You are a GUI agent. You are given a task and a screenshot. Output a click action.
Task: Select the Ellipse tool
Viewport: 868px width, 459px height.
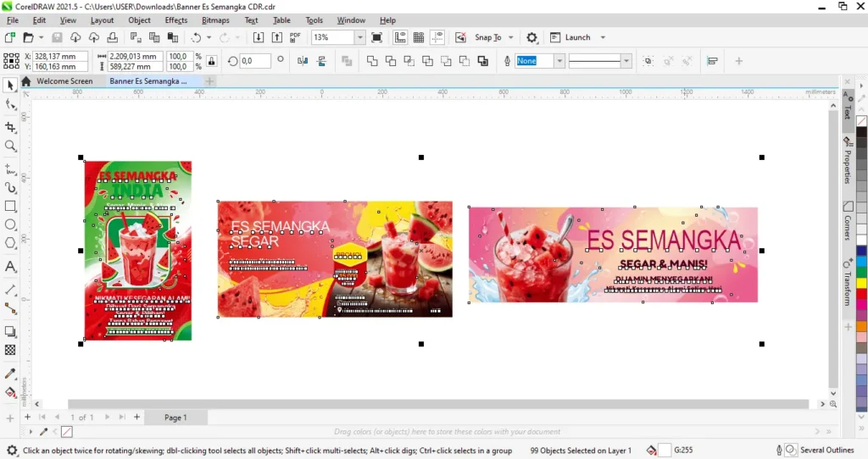pyautogui.click(x=10, y=224)
